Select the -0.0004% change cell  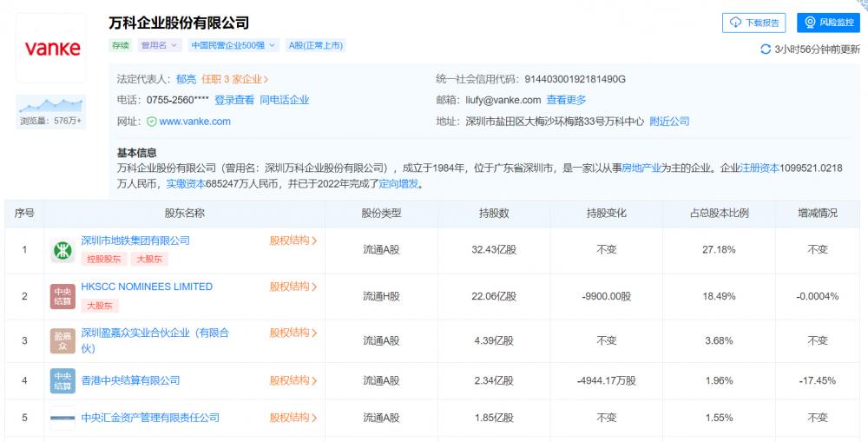tap(817, 296)
